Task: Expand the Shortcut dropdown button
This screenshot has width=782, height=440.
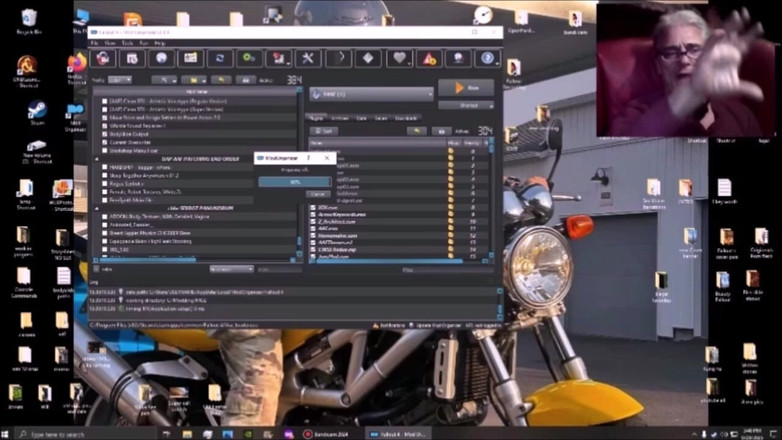Action: click(x=465, y=105)
